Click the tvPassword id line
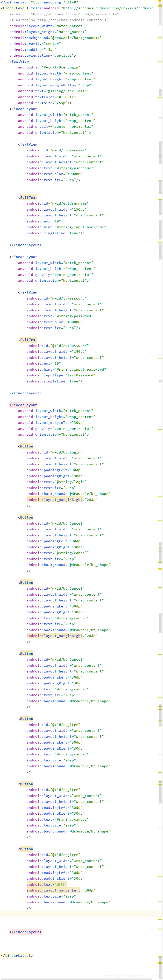163x980 pixels. pos(57,298)
